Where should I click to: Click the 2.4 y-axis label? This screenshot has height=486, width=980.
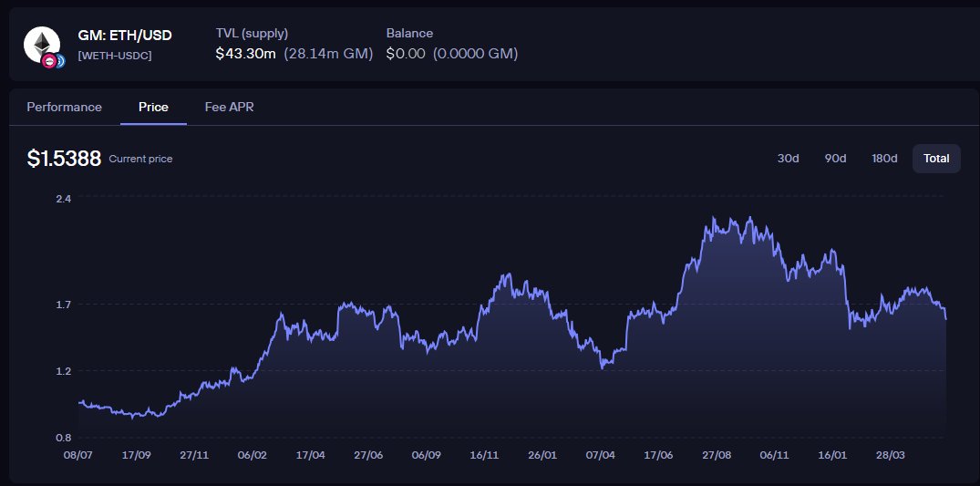pos(64,198)
